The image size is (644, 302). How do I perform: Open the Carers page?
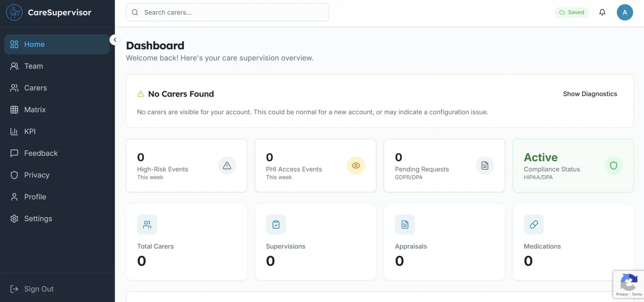pyautogui.click(x=57, y=88)
